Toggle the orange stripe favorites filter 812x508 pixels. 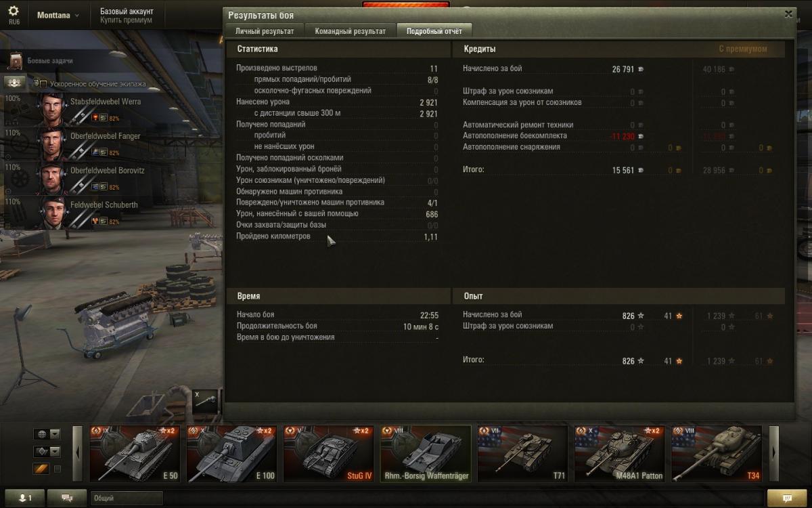coord(41,469)
